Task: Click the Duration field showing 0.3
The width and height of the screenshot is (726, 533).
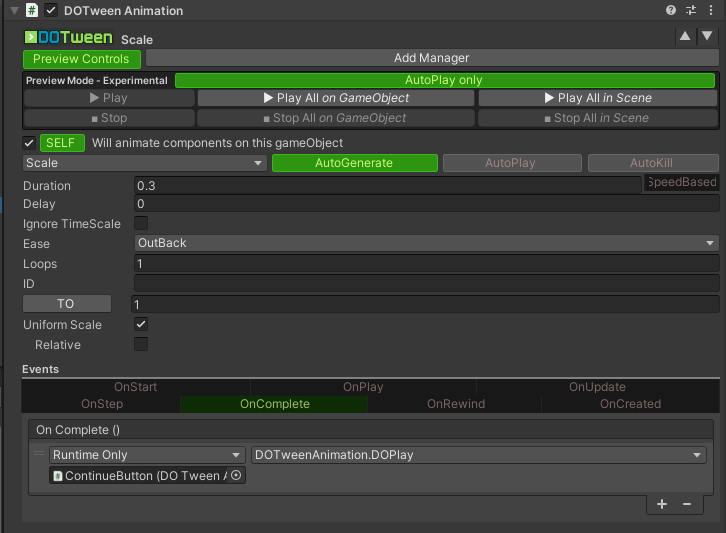Action: point(388,186)
